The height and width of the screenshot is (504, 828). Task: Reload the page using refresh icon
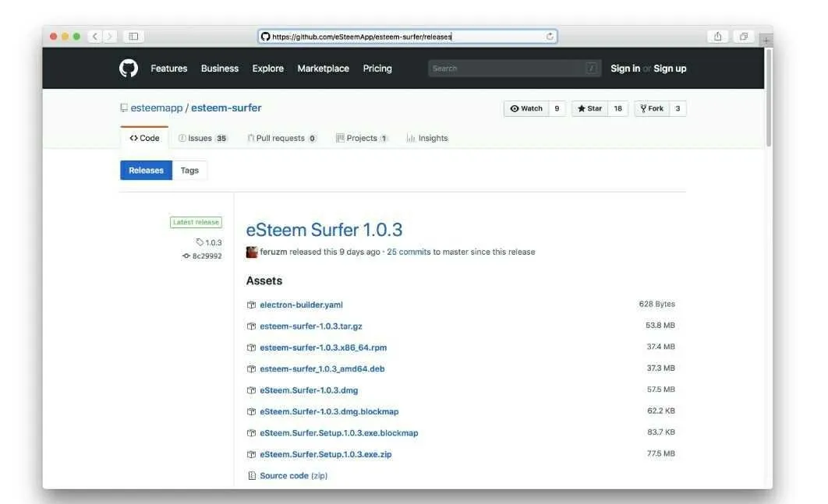[x=550, y=37]
